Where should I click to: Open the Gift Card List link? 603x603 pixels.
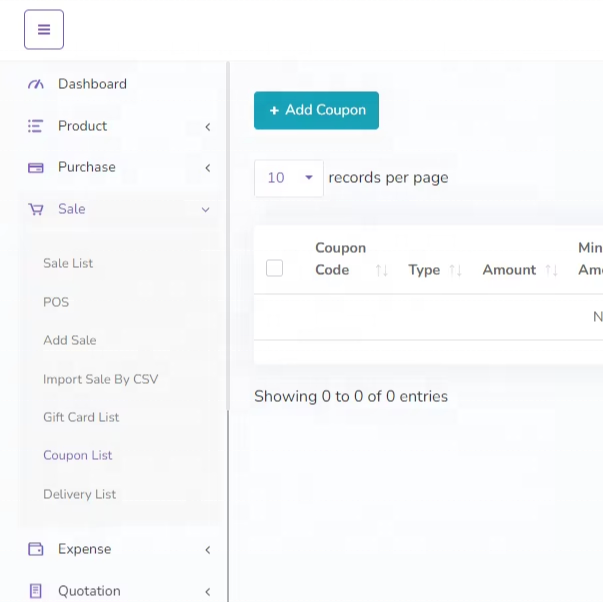(x=81, y=417)
